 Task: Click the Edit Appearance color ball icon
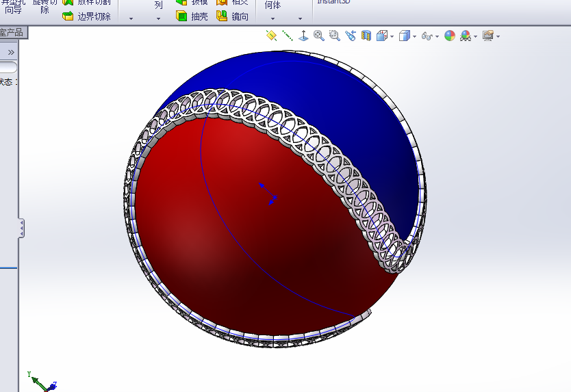pos(450,36)
